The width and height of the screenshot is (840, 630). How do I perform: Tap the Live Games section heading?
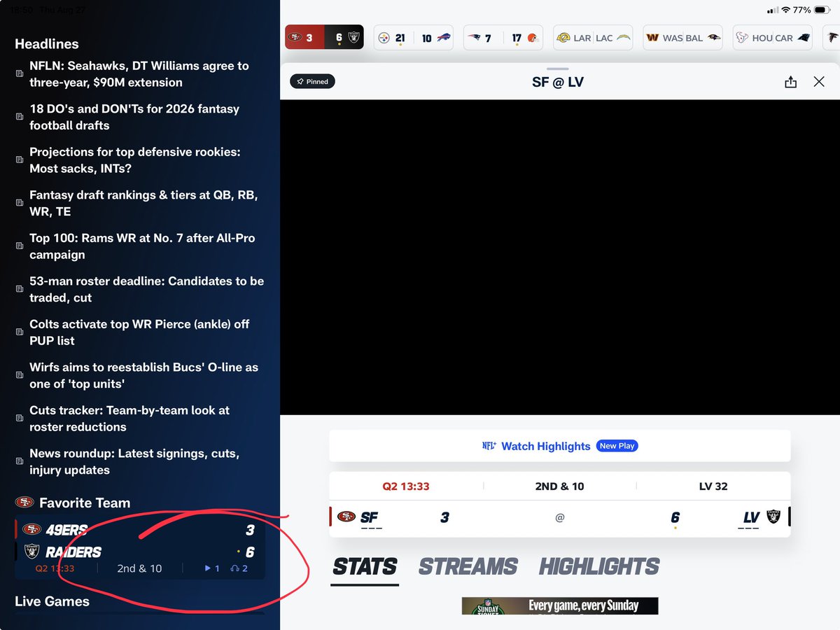52,601
